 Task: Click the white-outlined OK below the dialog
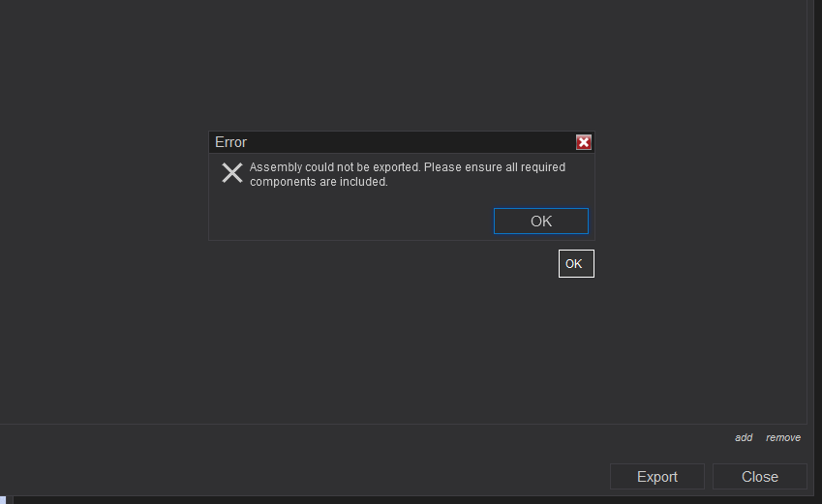click(576, 263)
